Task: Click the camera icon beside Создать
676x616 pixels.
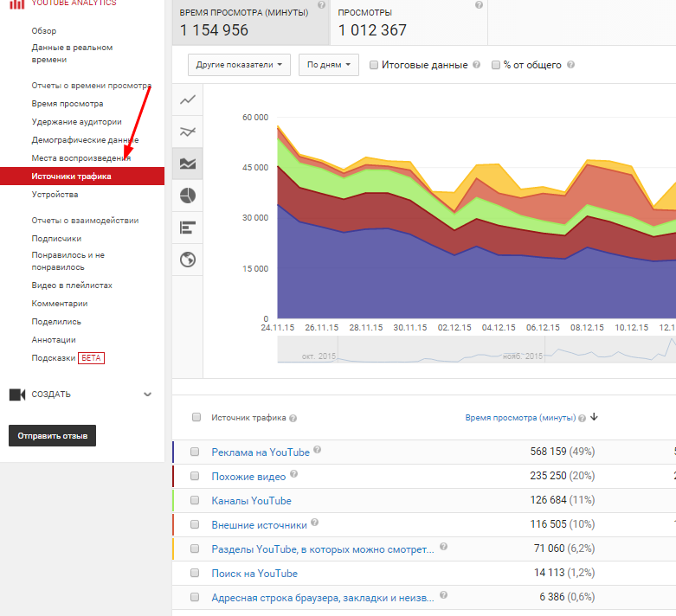Action: pos(17,395)
